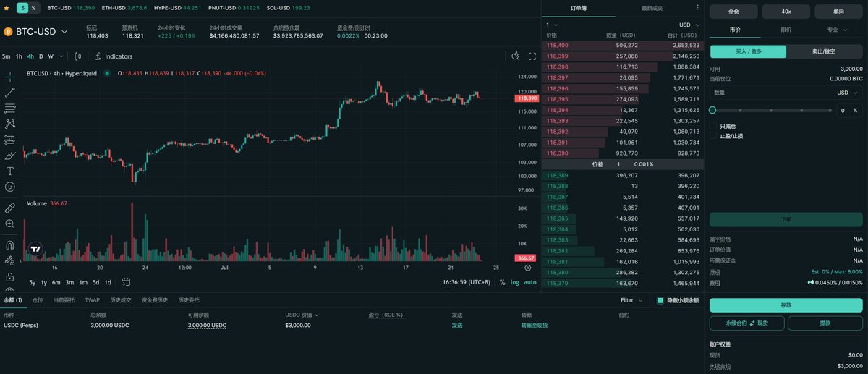Select the 6m chart range
The image size is (868, 374).
tap(56, 282)
